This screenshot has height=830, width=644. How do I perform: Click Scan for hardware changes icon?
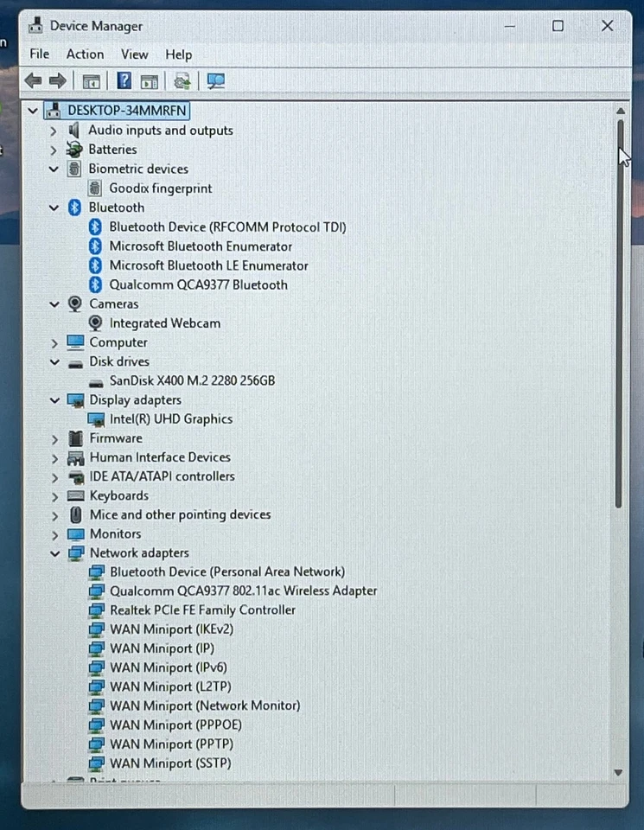click(x=216, y=81)
